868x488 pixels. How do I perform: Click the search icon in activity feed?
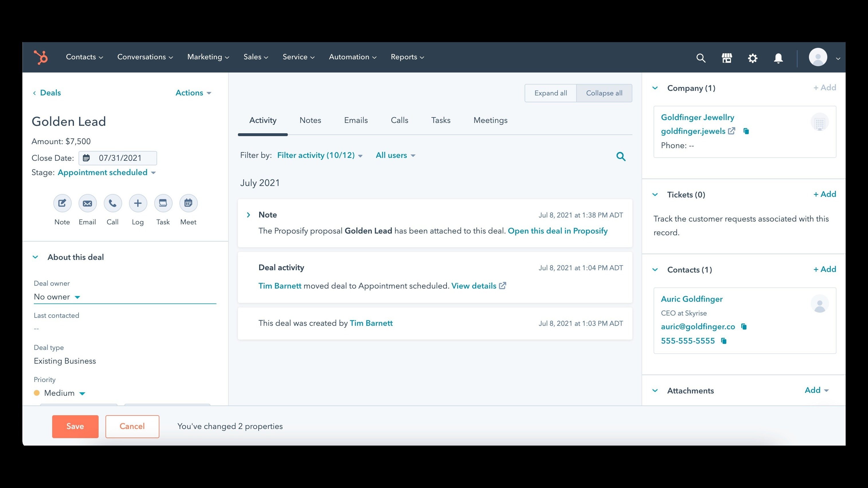[621, 156]
